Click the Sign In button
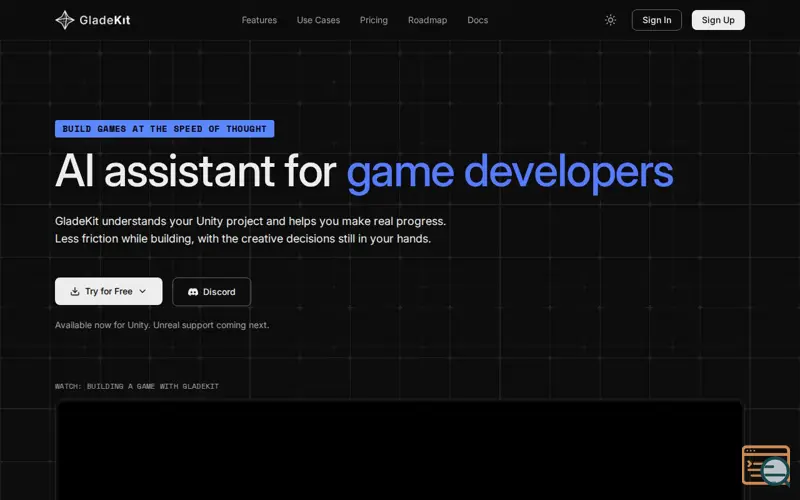Viewport: 800px width, 500px height. pyautogui.click(x=657, y=20)
